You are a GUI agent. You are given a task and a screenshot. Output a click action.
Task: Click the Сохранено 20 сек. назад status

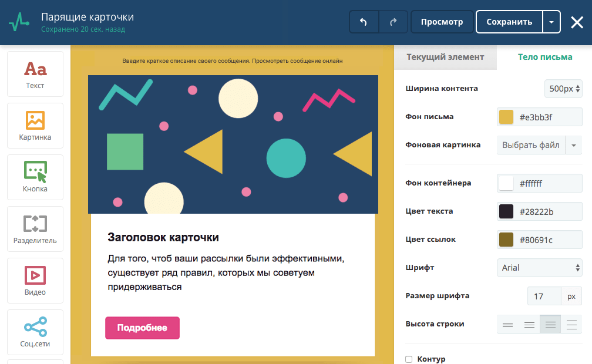point(83,29)
